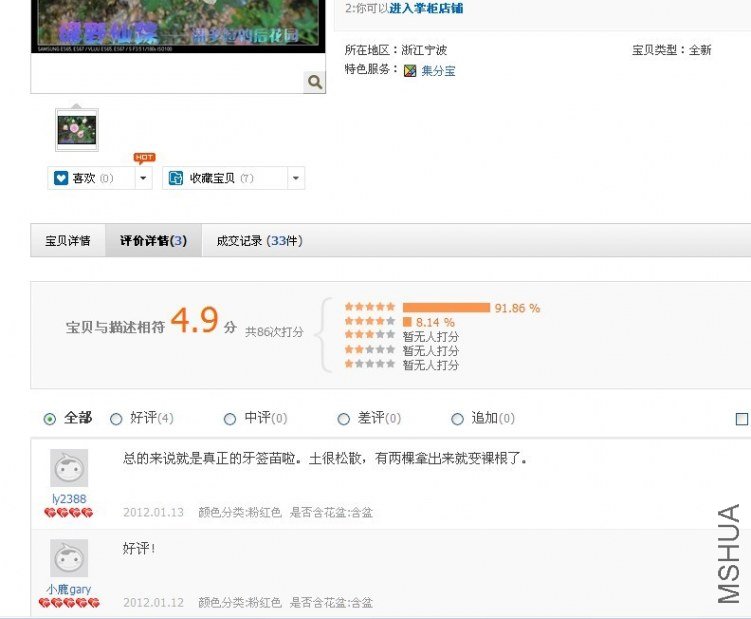Viewport: 751px width, 619px height.
Task: Select the 好评(4) radio button
Action: point(116,419)
